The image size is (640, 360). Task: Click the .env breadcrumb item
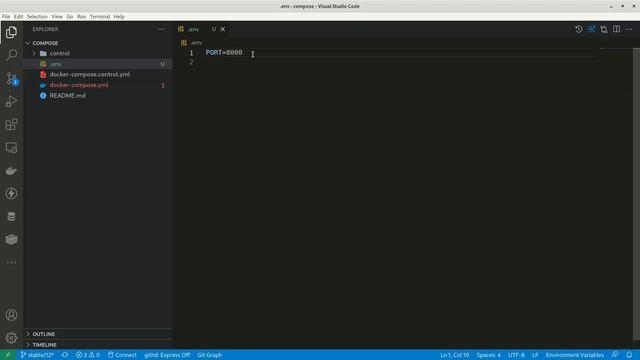pyautogui.click(x=197, y=43)
